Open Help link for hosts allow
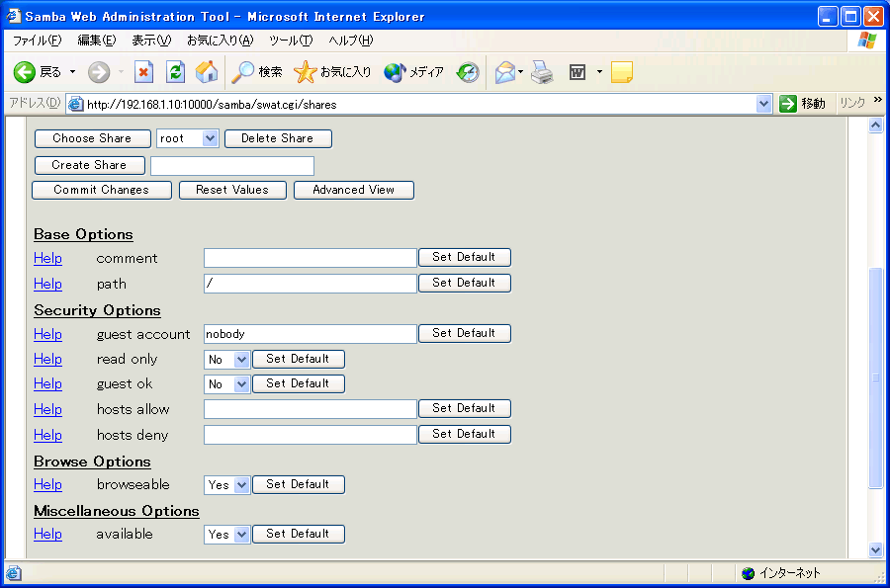The image size is (890, 588). coord(47,409)
